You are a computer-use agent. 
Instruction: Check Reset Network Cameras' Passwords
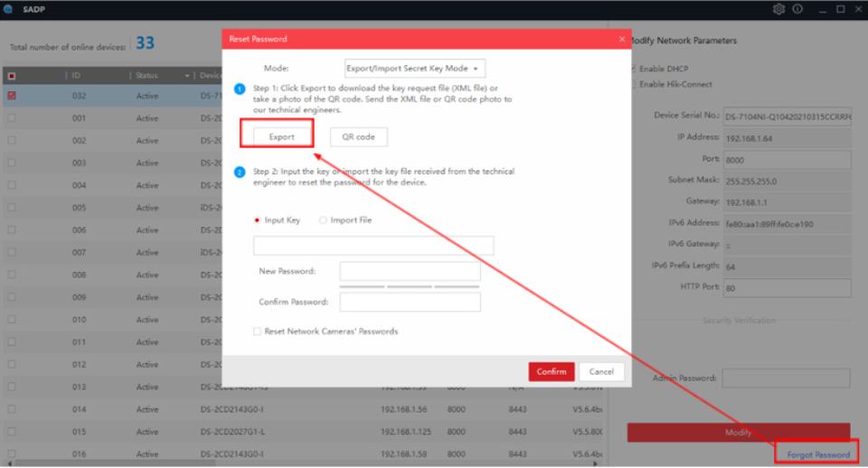tap(258, 332)
